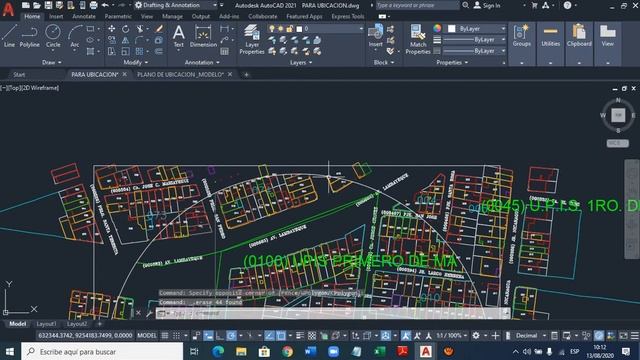
Task: Expand the Draw panel
Action: tap(51, 62)
